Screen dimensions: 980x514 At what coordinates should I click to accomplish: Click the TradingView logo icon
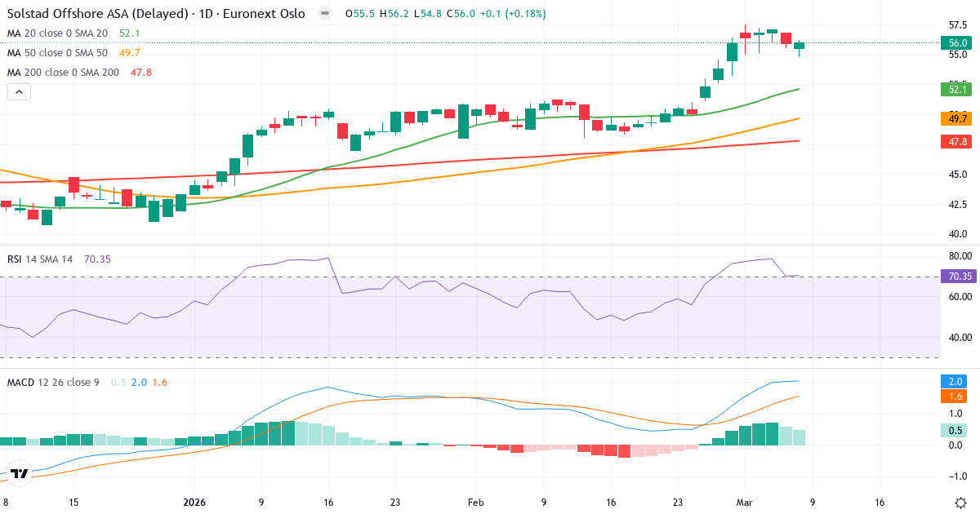tap(20, 473)
